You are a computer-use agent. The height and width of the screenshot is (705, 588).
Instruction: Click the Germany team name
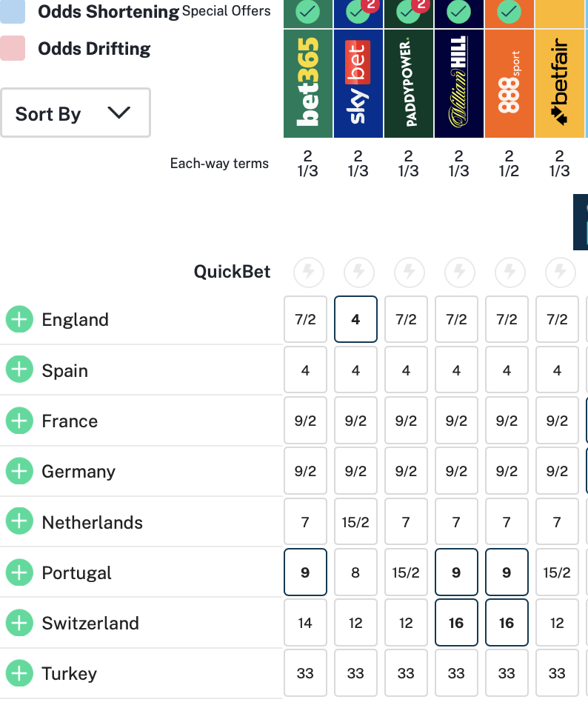pos(78,472)
